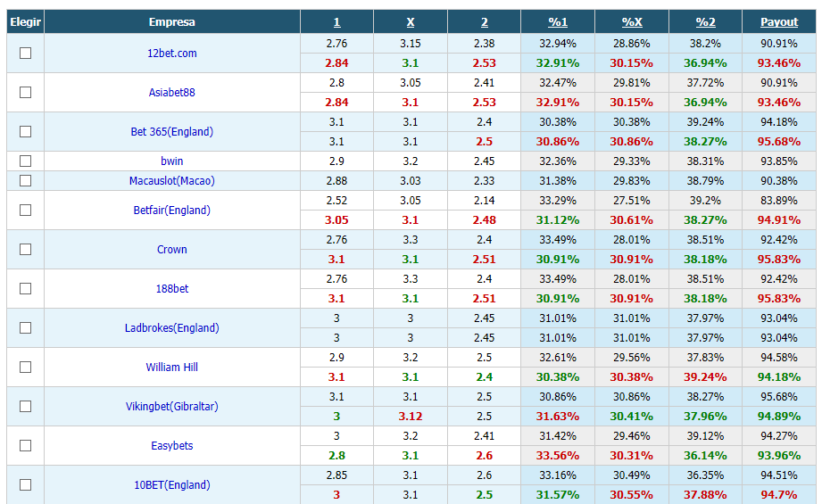Enable the Betfair(England) checkbox
Viewport: 822px width, 504px height.
[25, 211]
